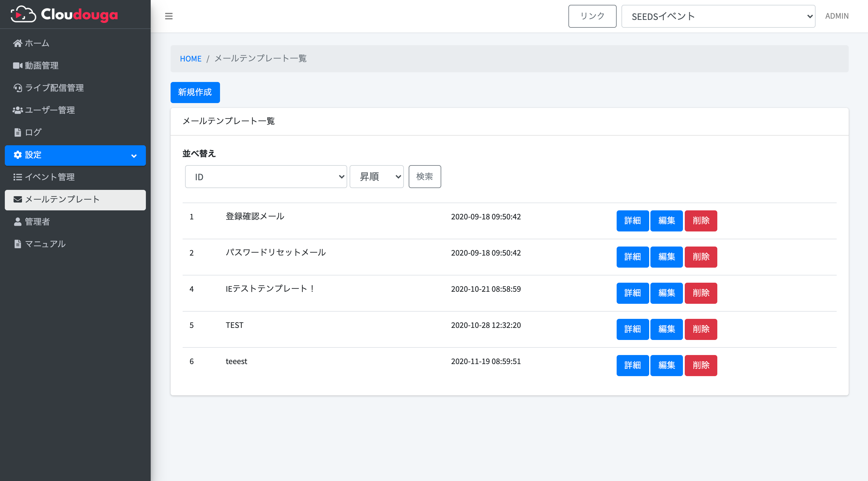The image size is (868, 481).
Task: Click 編集 for パスワードリセットメール
Action: [x=666, y=257]
